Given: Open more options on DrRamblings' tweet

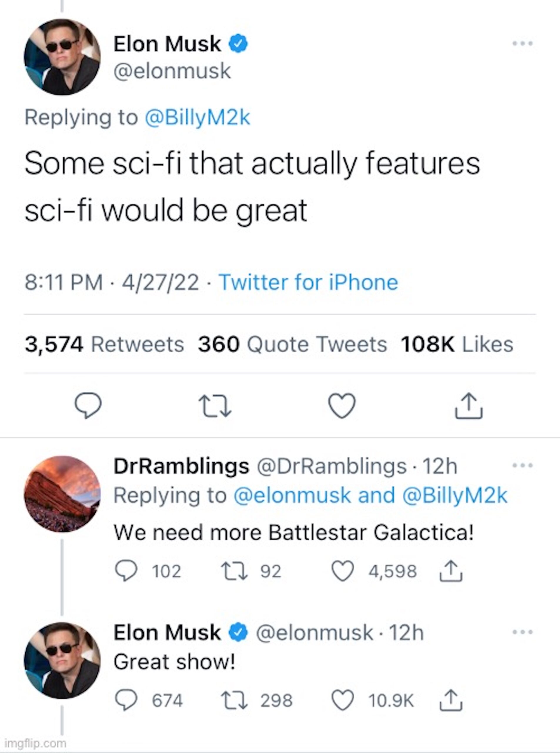Looking at the screenshot, I should tap(523, 465).
